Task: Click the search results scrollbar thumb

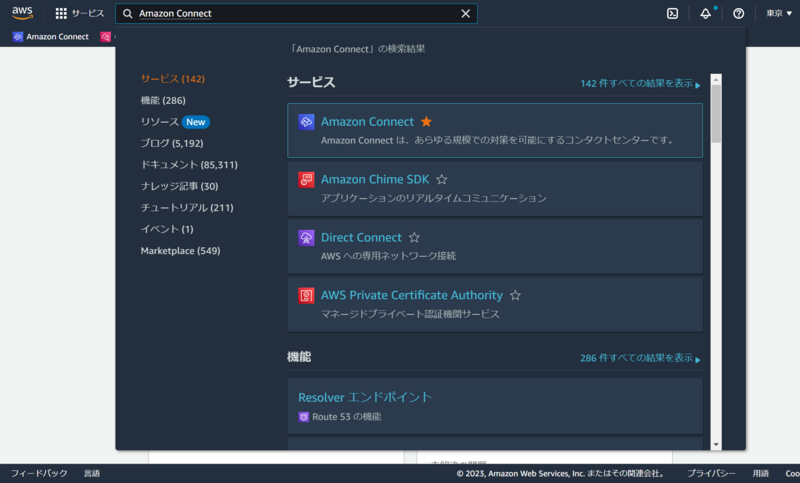Action: click(716, 114)
